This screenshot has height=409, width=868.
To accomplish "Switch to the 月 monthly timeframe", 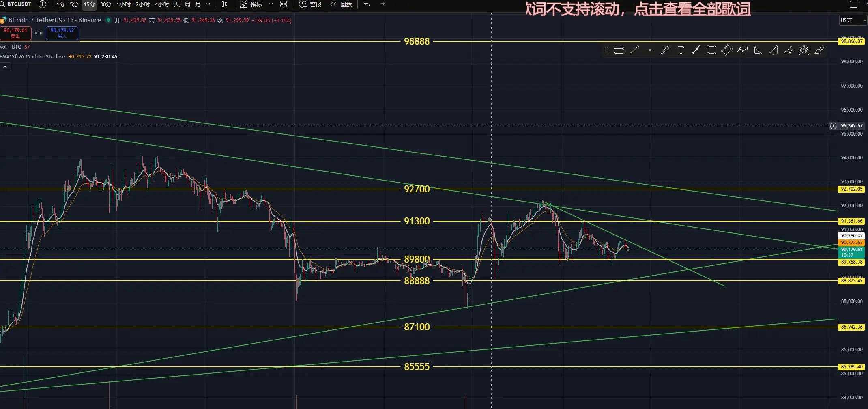I will 198,4.
